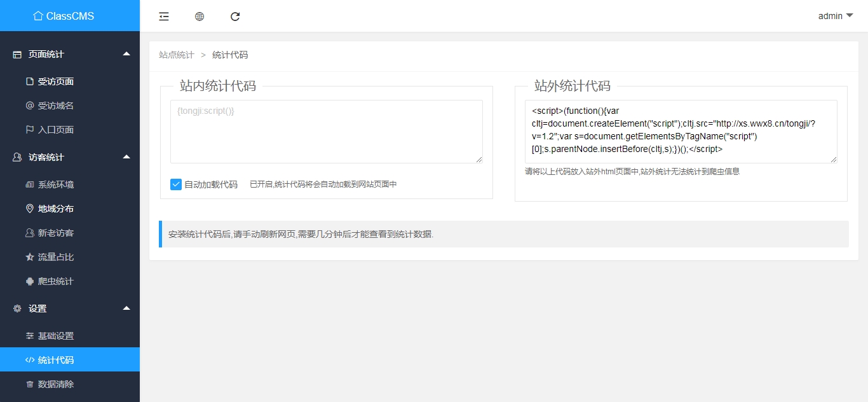Screen dimensions: 868x402
Task: Open the admin user dropdown
Action: [x=835, y=16]
